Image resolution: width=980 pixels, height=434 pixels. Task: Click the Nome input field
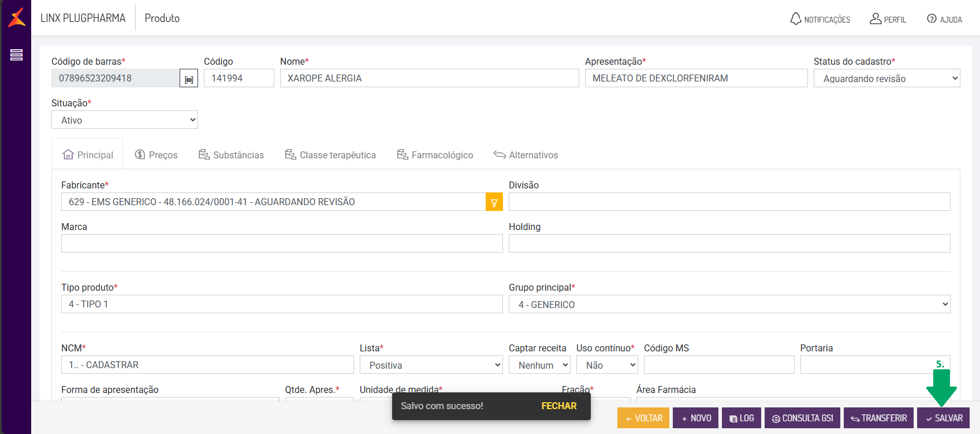tap(429, 79)
